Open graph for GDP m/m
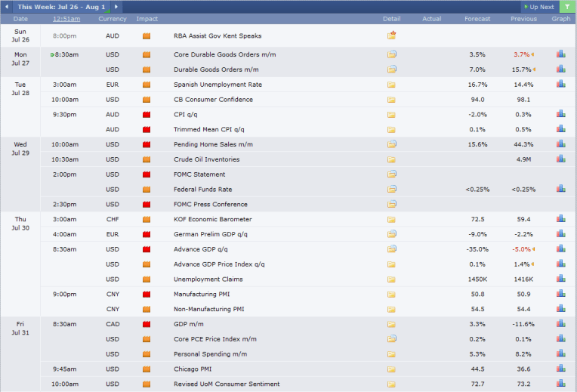Image resolution: width=577 pixels, height=392 pixels. [x=561, y=324]
